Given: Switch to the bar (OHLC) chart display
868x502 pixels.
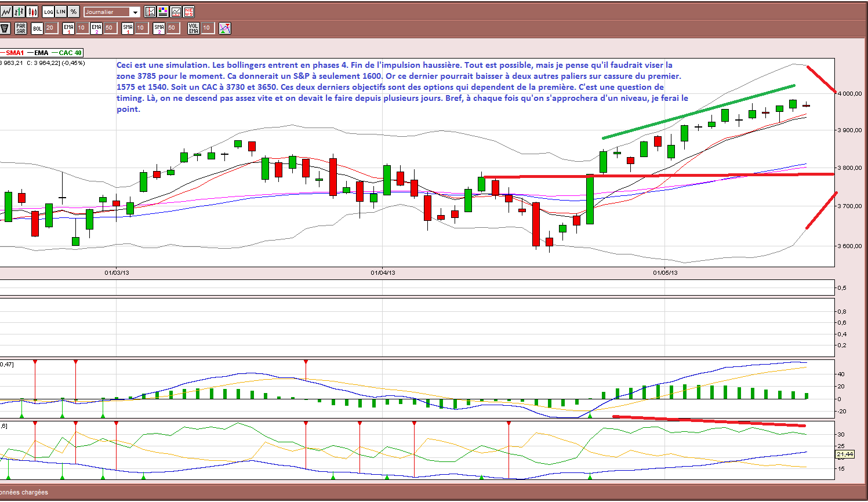Looking at the screenshot, I should (x=19, y=12).
